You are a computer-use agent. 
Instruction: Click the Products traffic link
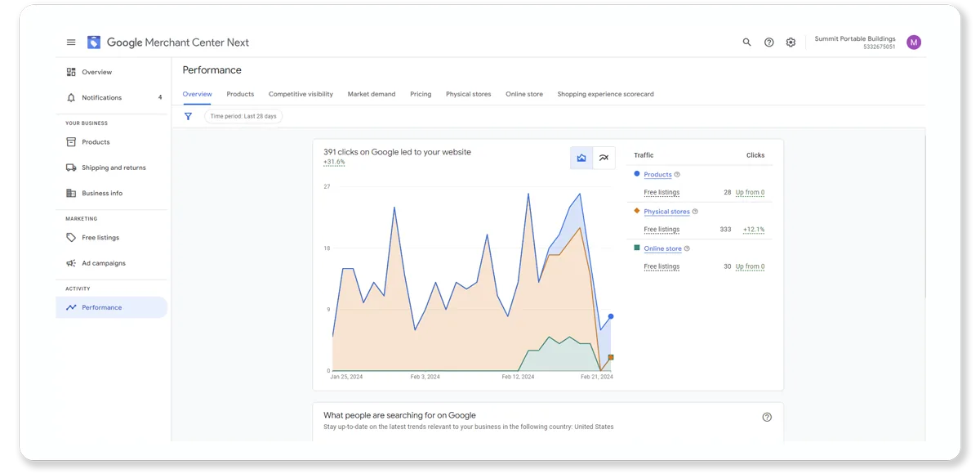point(657,174)
